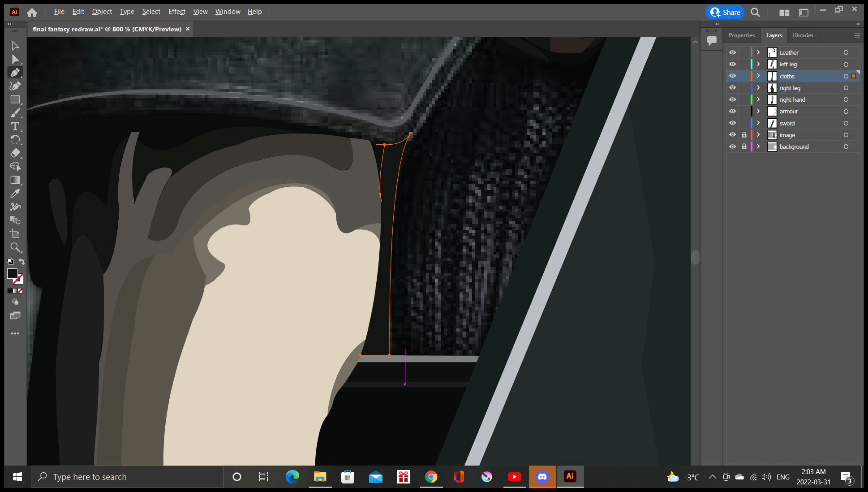Select the Direct Selection tool
The width and height of the screenshot is (868, 492).
(x=15, y=59)
